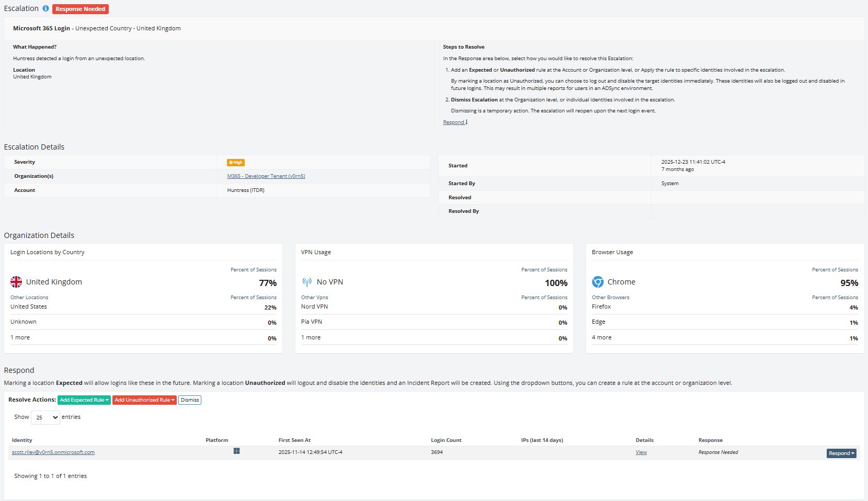This screenshot has height=501, width=868.
Task: Click the started timestamp "2025-12-23 11:41:02 UTC-4"
Action: pyautogui.click(x=693, y=162)
